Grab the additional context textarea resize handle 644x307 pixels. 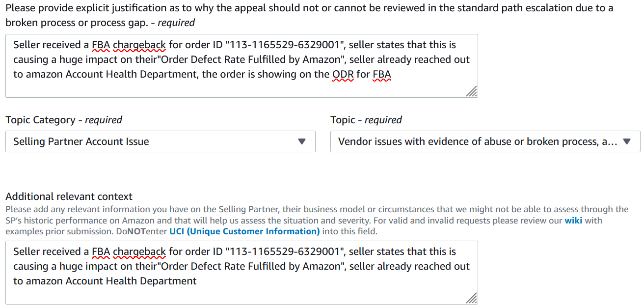coord(471,298)
